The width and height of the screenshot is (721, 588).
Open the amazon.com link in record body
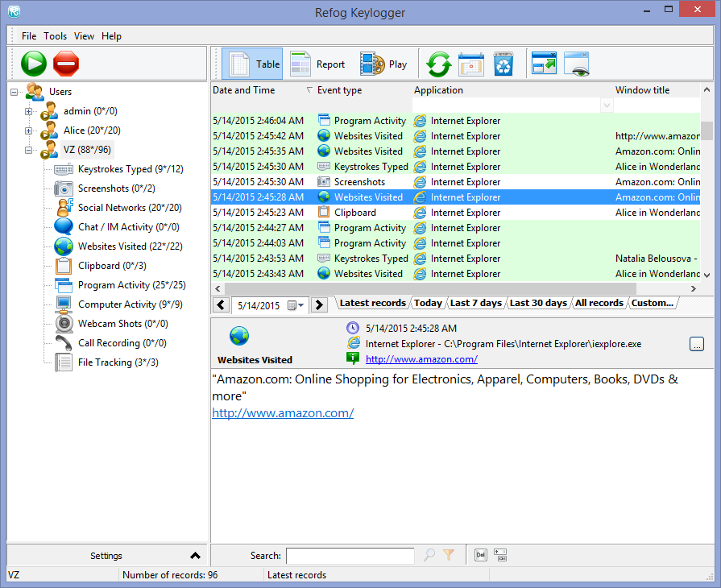click(283, 413)
